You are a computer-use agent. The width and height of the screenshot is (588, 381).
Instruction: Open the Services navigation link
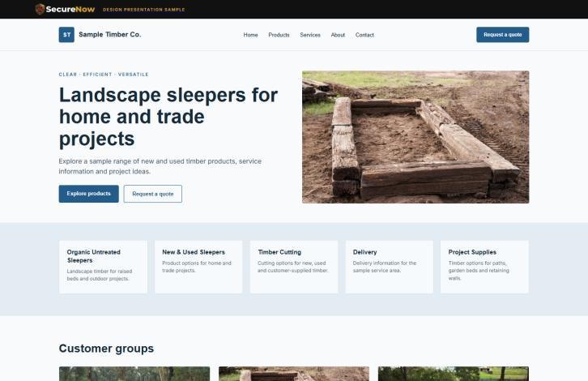[310, 35]
